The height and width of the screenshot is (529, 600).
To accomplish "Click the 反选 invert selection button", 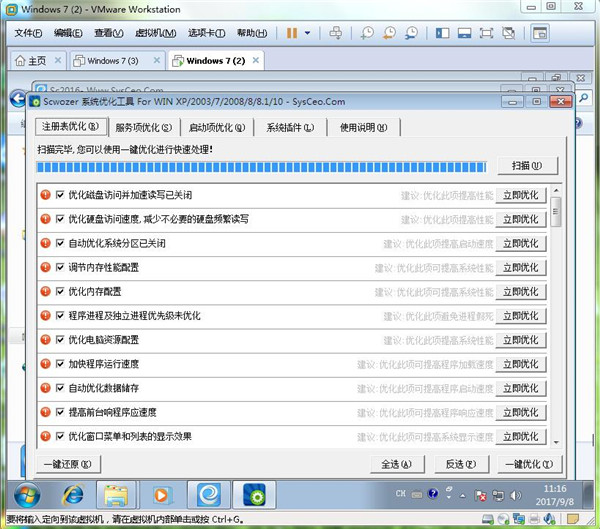I will coord(461,464).
